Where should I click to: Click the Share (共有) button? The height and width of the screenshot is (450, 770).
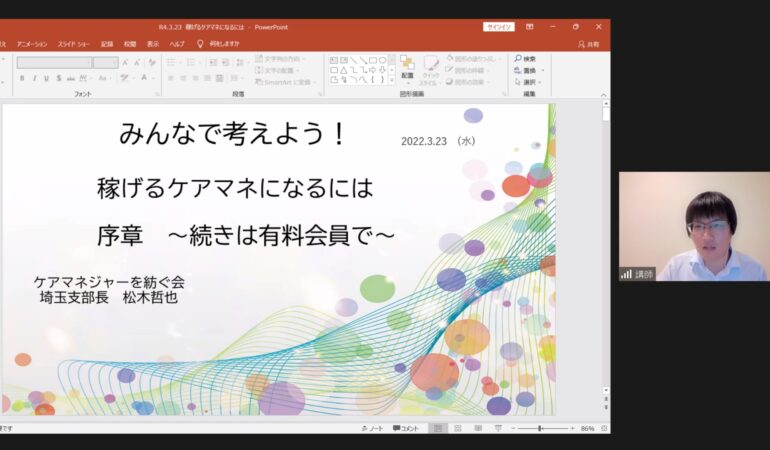click(588, 44)
